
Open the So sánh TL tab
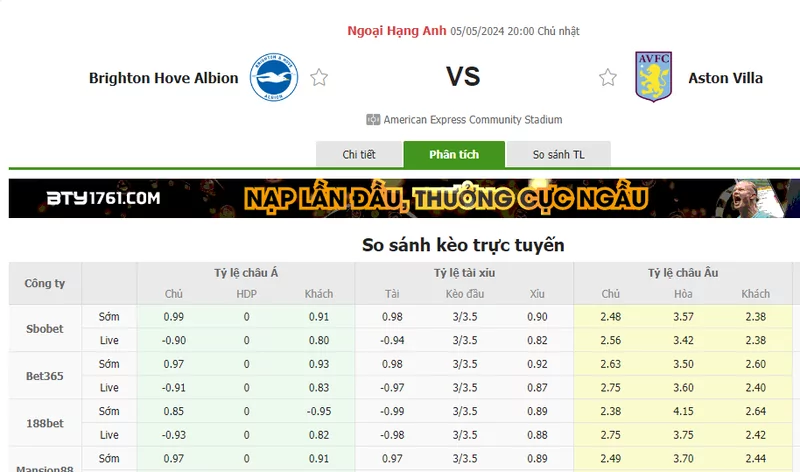click(x=559, y=154)
